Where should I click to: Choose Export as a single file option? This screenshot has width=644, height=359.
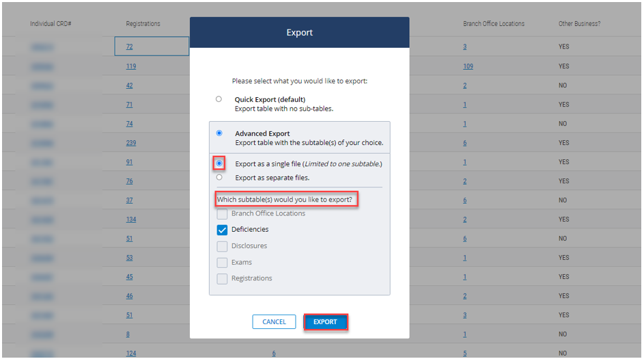pyautogui.click(x=219, y=163)
